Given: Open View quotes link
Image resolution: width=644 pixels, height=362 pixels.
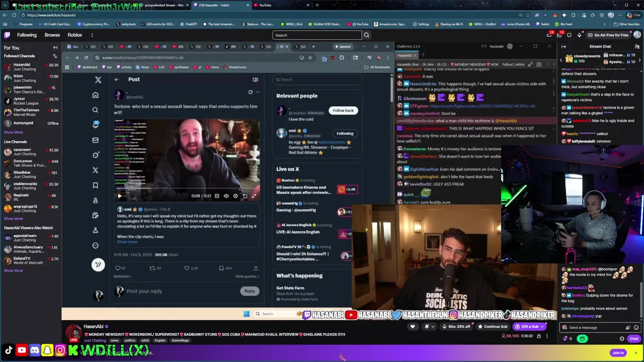Looking at the screenshot, I should (x=247, y=276).
